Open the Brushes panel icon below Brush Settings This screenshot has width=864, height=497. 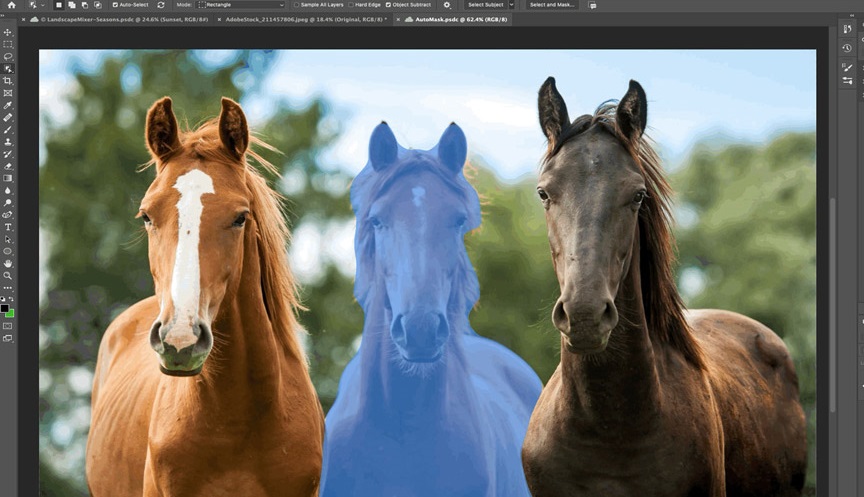(847, 81)
